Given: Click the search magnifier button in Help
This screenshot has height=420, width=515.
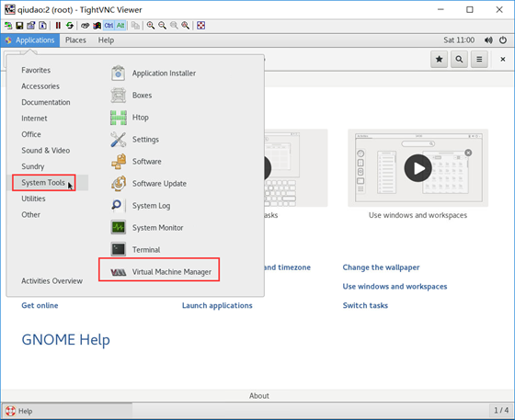Looking at the screenshot, I should pyautogui.click(x=459, y=60).
